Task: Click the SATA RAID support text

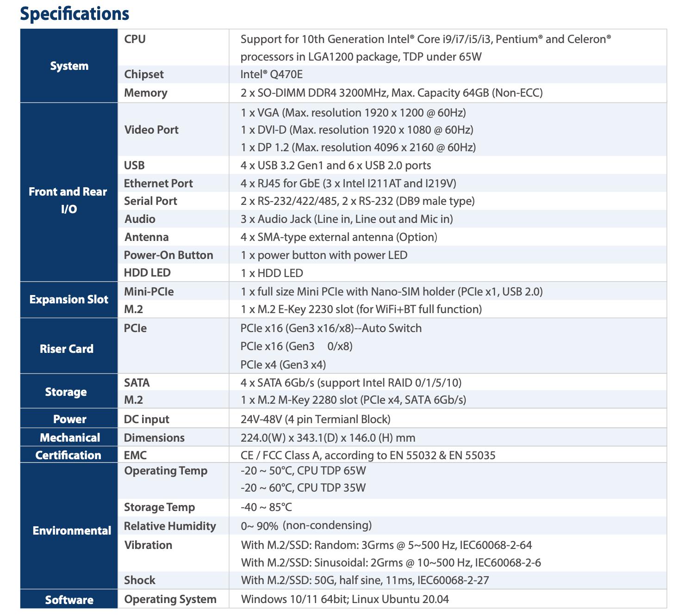Action: click(x=351, y=383)
